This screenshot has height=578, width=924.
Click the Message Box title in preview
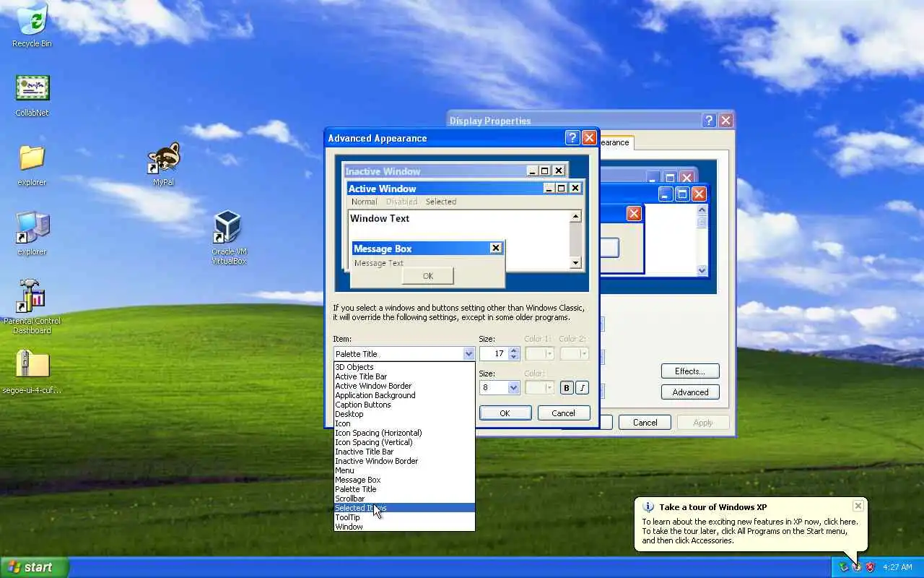click(383, 249)
